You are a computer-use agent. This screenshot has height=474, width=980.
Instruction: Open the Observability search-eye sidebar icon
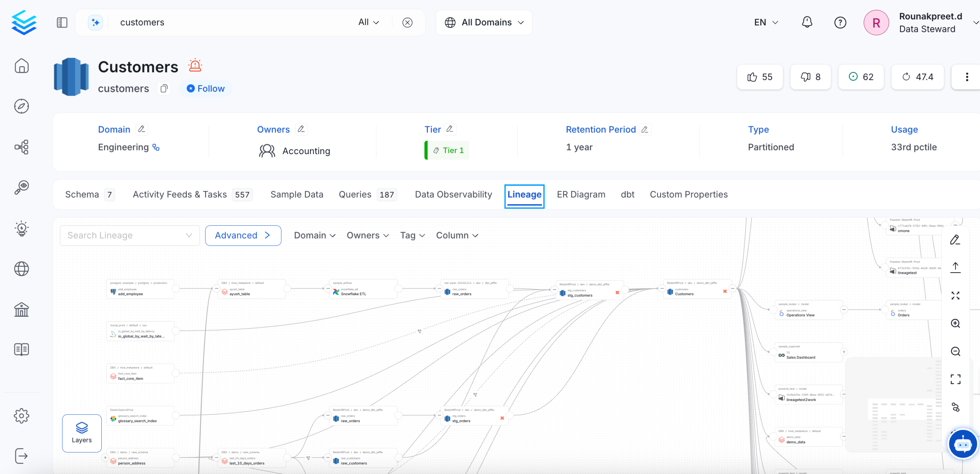click(x=22, y=187)
